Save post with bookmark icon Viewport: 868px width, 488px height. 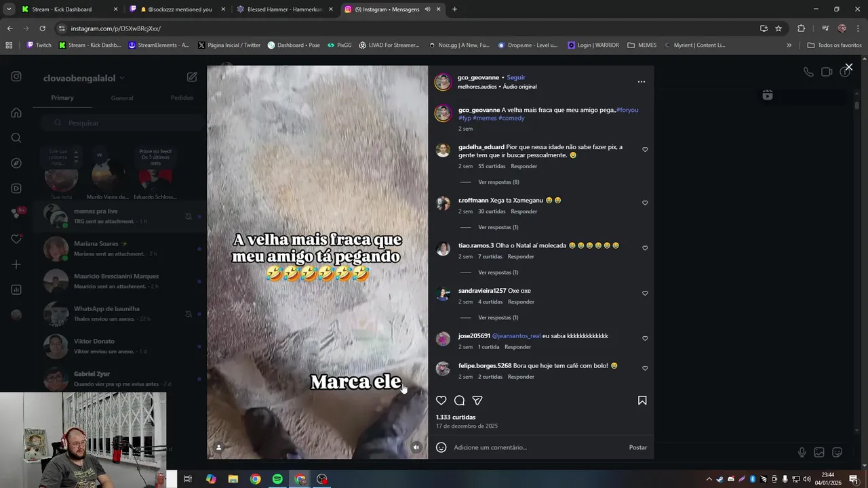(x=642, y=401)
